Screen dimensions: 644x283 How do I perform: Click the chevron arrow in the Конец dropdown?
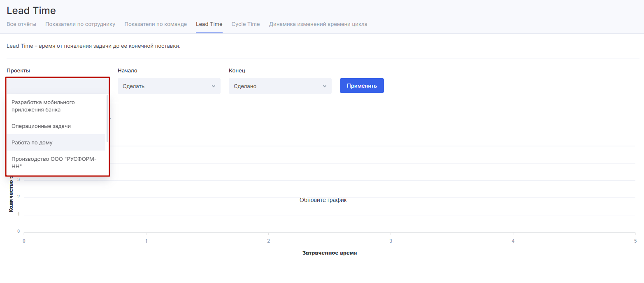[324, 86]
